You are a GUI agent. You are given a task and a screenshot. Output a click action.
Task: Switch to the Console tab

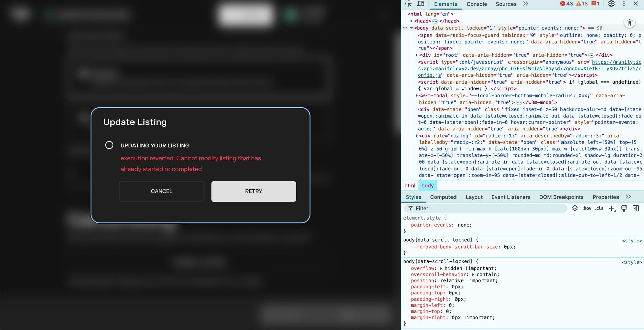tap(477, 4)
